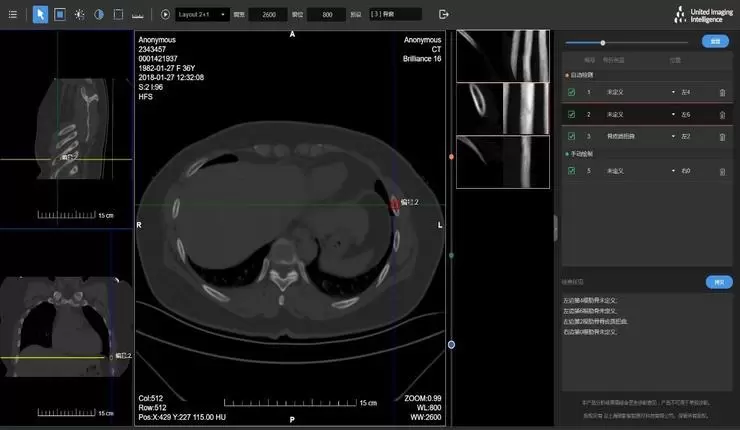Choose the ruler measurement tool
740x430 pixels.
pyautogui.click(x=140, y=15)
